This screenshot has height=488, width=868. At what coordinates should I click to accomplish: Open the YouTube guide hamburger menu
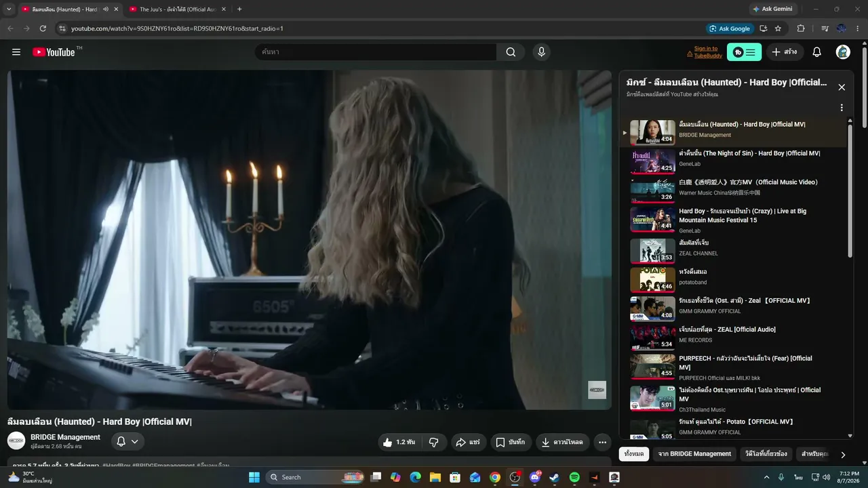pyautogui.click(x=16, y=52)
